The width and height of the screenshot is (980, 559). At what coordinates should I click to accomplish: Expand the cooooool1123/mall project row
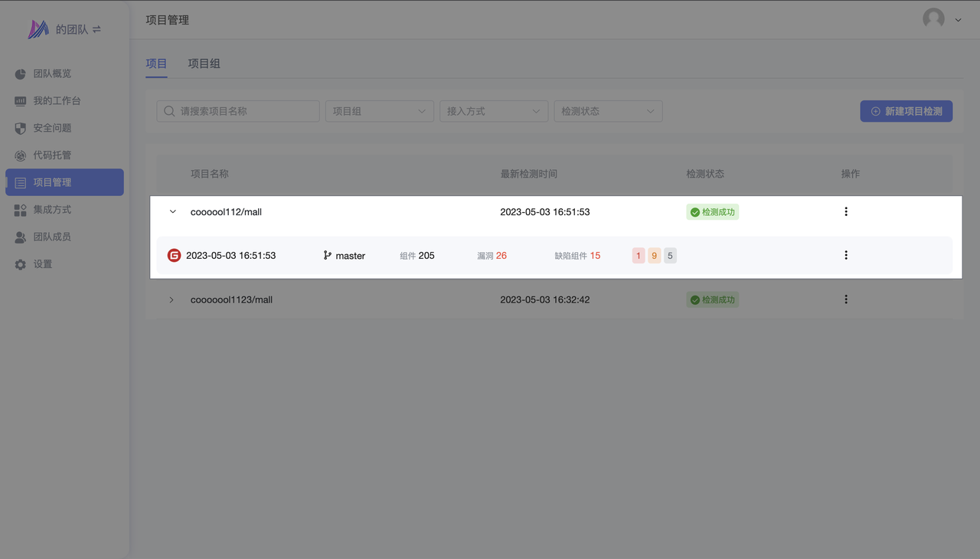click(171, 300)
